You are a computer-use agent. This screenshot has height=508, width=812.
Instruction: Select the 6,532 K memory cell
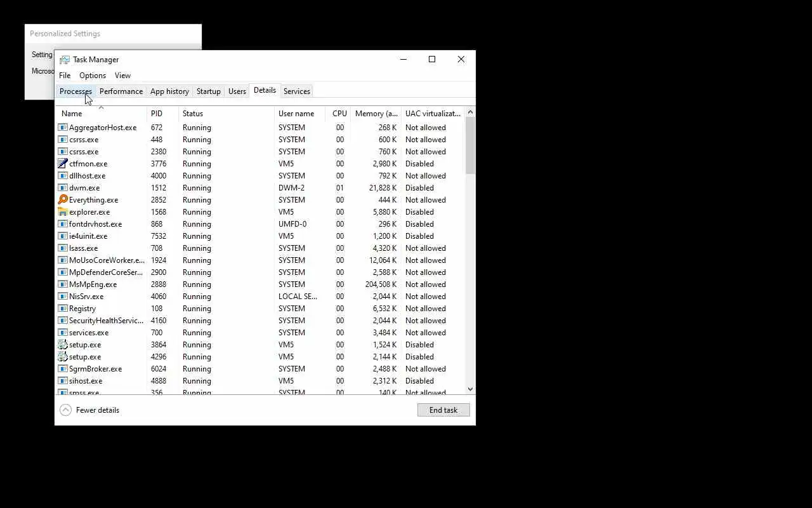point(384,309)
